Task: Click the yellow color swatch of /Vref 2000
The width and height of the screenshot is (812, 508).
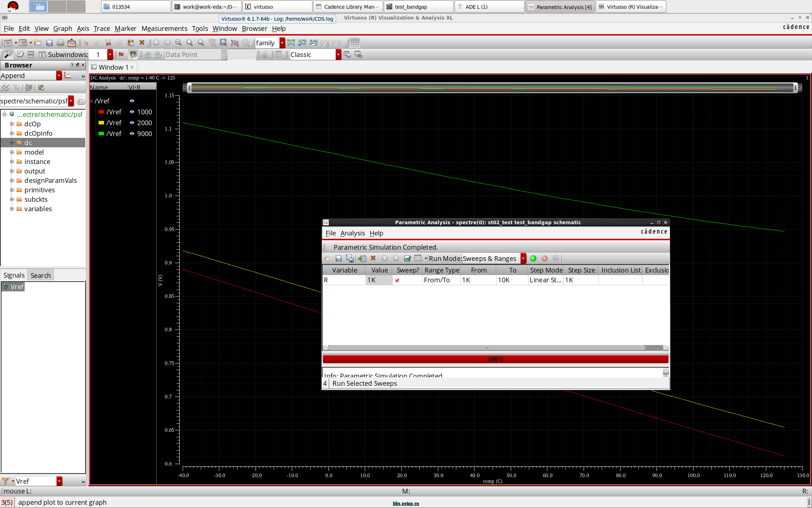Action: [x=101, y=123]
